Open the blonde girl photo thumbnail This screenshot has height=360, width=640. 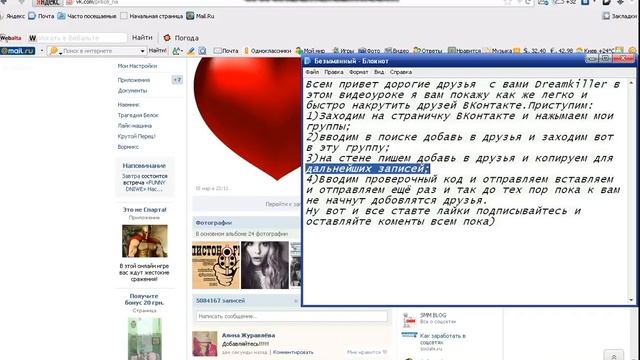point(264,265)
